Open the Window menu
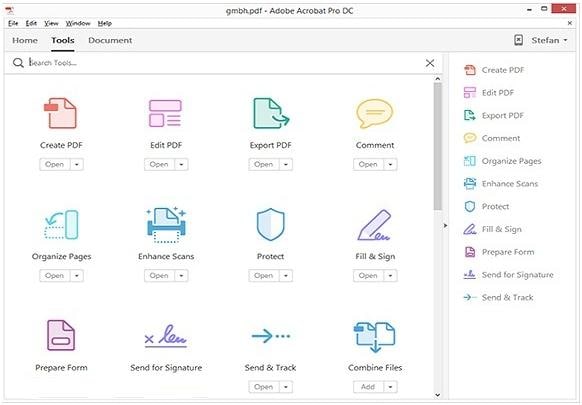 78,23
